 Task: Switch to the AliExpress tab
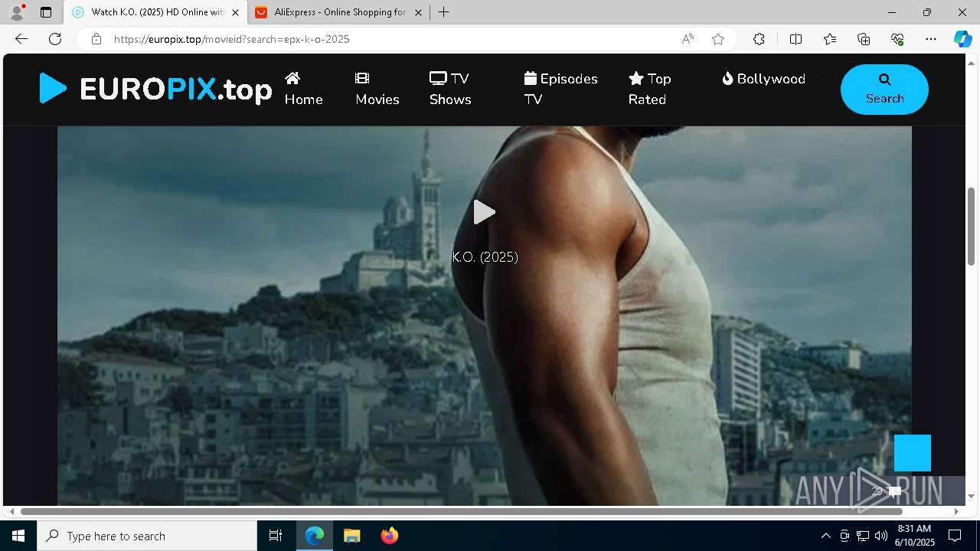coord(338,12)
